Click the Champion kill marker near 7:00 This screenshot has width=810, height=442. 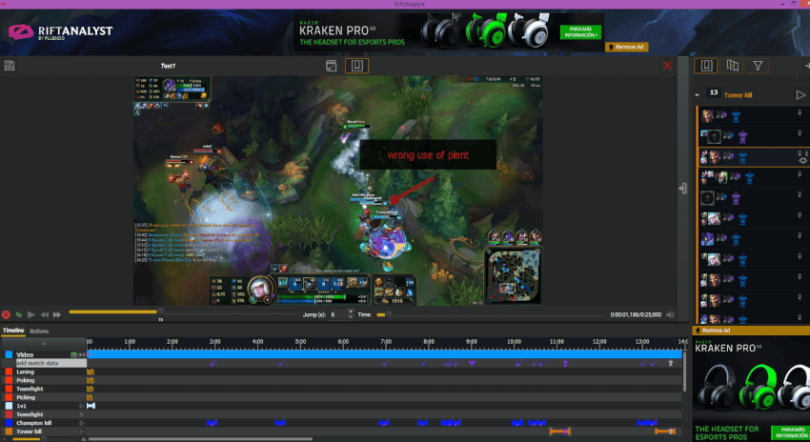384,423
